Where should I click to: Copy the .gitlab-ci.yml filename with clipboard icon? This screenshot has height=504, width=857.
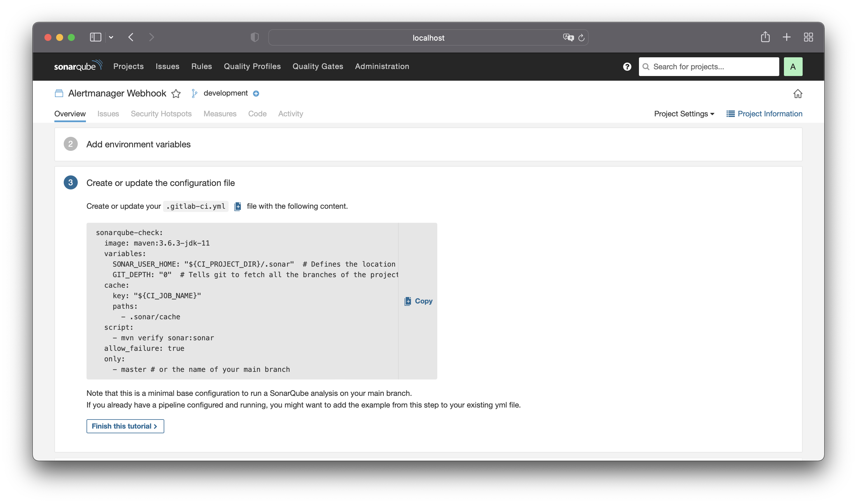coord(238,206)
